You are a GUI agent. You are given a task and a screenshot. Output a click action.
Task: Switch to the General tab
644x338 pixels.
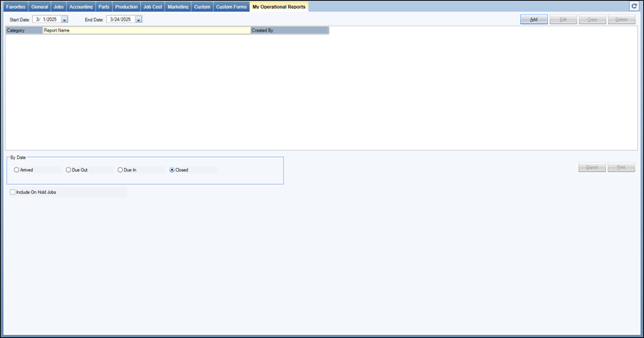coord(40,7)
